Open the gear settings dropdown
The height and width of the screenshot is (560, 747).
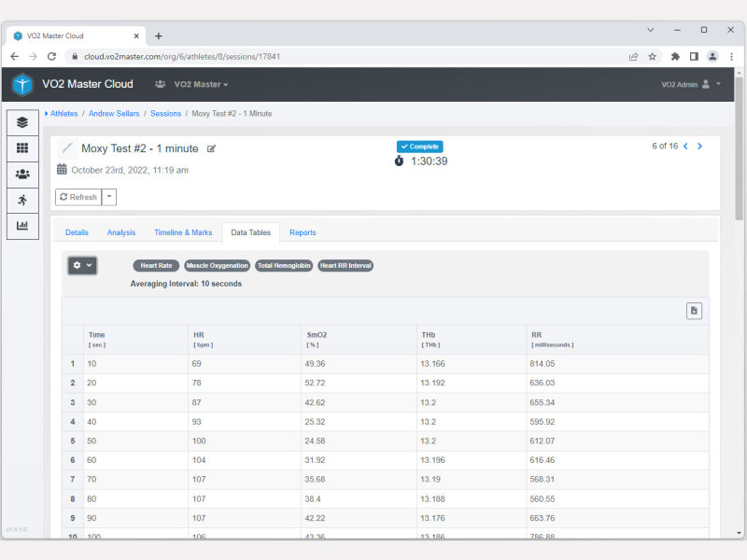(x=81, y=265)
